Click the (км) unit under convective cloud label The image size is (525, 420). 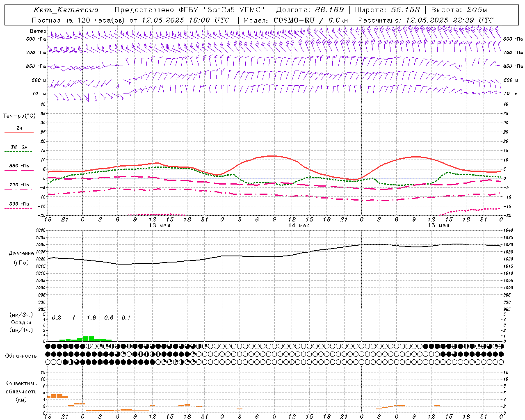tap(21, 399)
